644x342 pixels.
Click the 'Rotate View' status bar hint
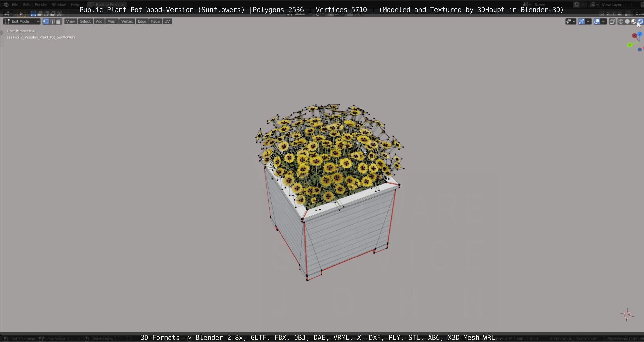[x=102, y=339]
